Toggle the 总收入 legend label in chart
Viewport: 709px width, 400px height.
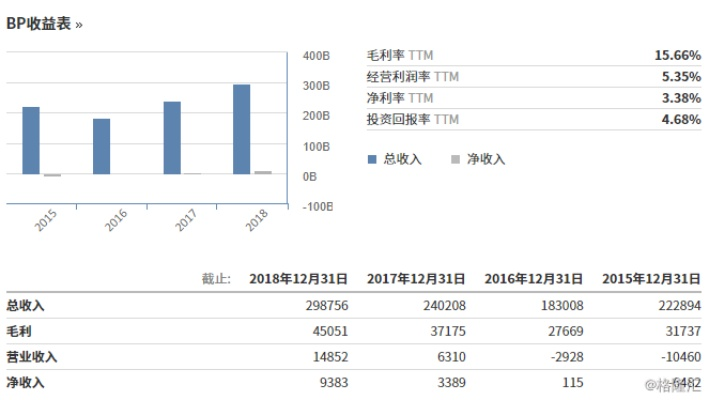(x=402, y=159)
